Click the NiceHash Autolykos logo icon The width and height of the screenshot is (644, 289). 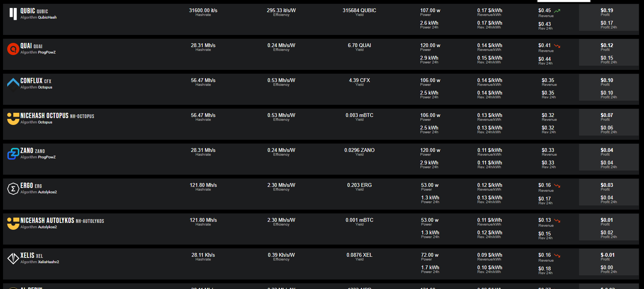tap(13, 223)
